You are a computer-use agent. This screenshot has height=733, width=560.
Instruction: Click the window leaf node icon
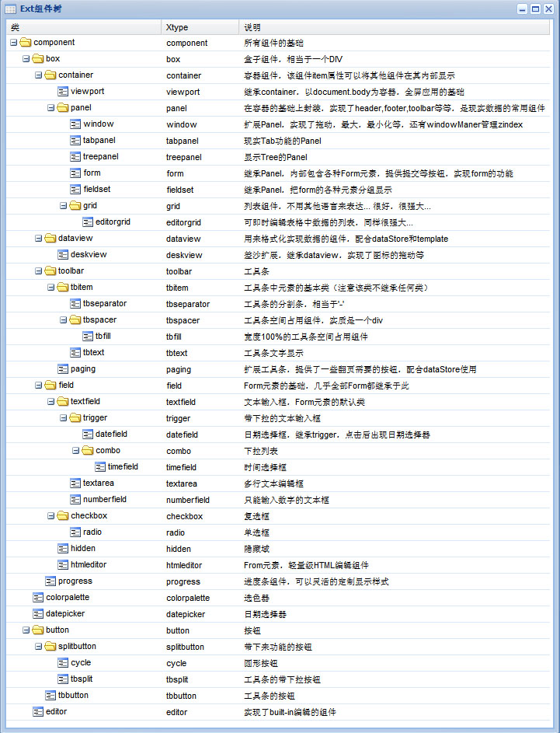75,124
